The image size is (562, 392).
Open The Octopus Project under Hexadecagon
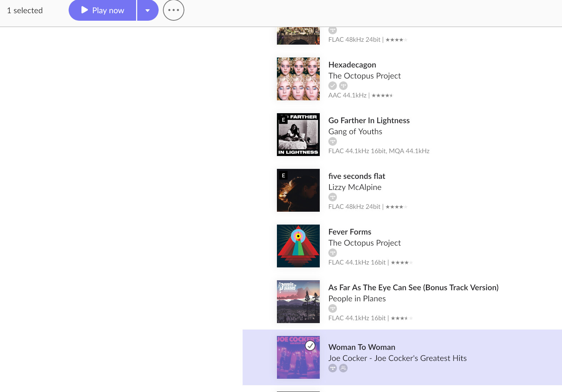click(x=364, y=76)
